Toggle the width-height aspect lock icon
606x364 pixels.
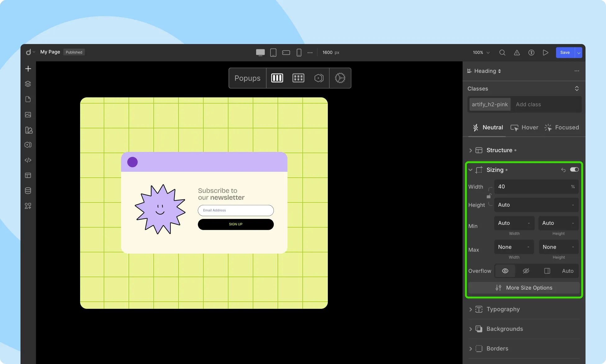tap(489, 196)
